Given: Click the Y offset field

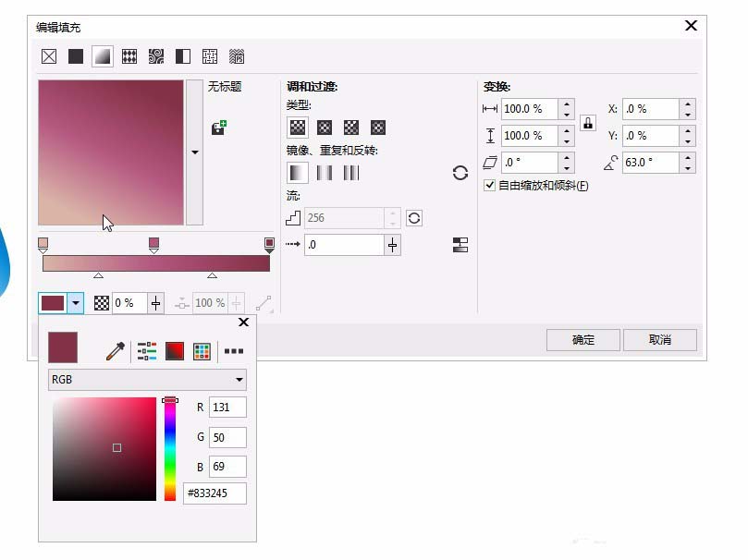Looking at the screenshot, I should coord(651,135).
